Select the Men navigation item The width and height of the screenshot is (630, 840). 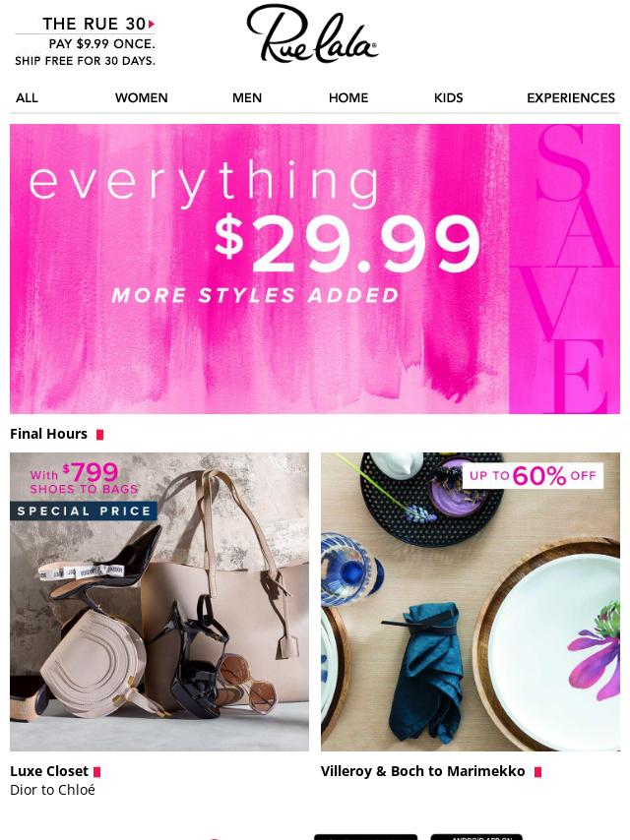tap(247, 98)
